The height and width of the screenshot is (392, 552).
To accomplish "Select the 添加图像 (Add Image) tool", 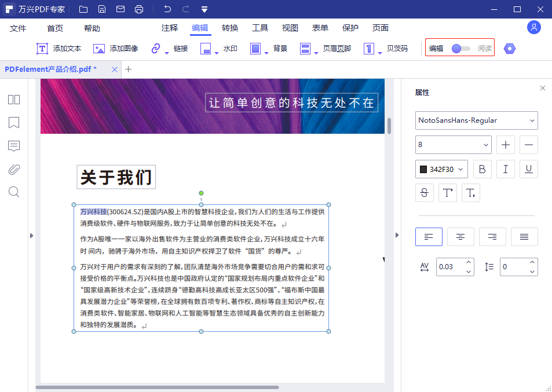I will point(115,48).
